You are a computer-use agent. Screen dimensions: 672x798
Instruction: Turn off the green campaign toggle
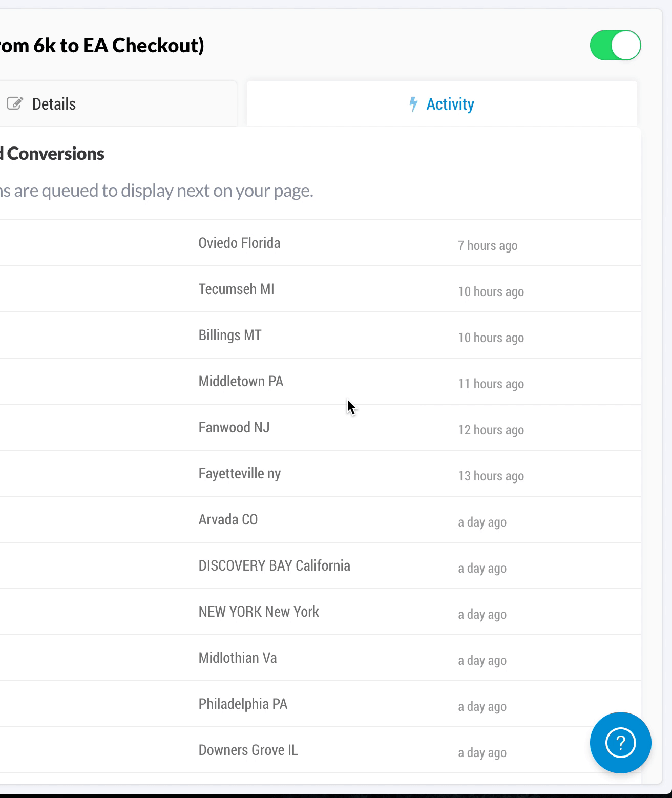click(615, 45)
